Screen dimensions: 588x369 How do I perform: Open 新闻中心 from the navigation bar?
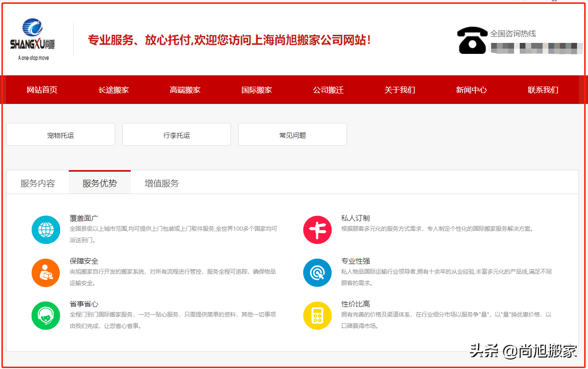[472, 90]
